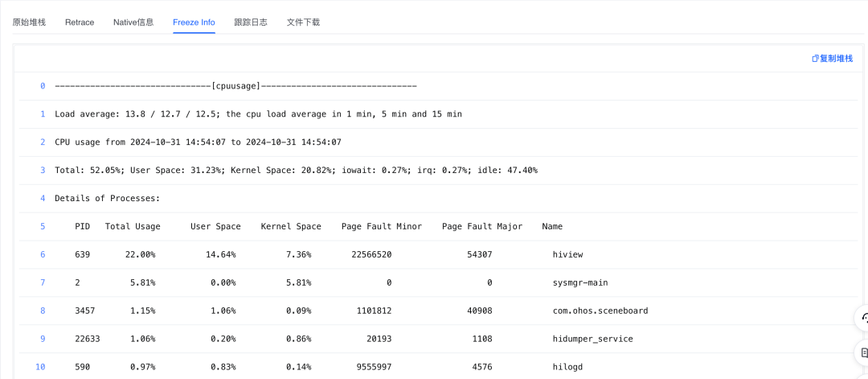This screenshot has width=868, height=379.
Task: Click the 0.83% user space value
Action: pos(223,367)
